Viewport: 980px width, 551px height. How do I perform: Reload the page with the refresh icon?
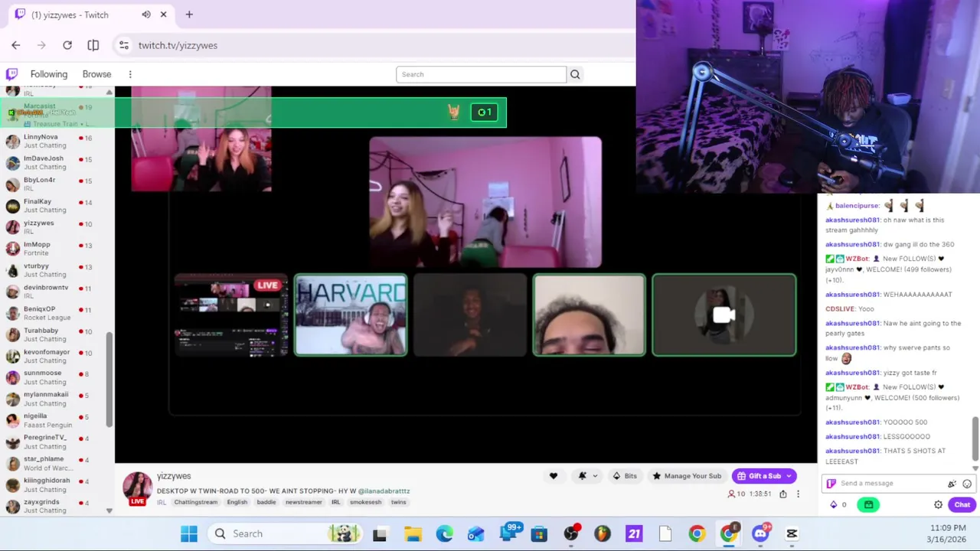(x=67, y=45)
